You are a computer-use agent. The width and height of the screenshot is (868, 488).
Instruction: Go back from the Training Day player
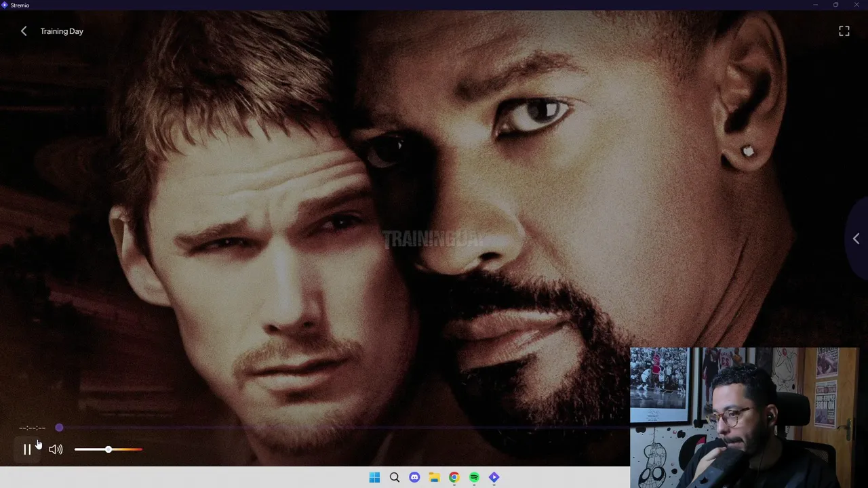[x=24, y=31]
